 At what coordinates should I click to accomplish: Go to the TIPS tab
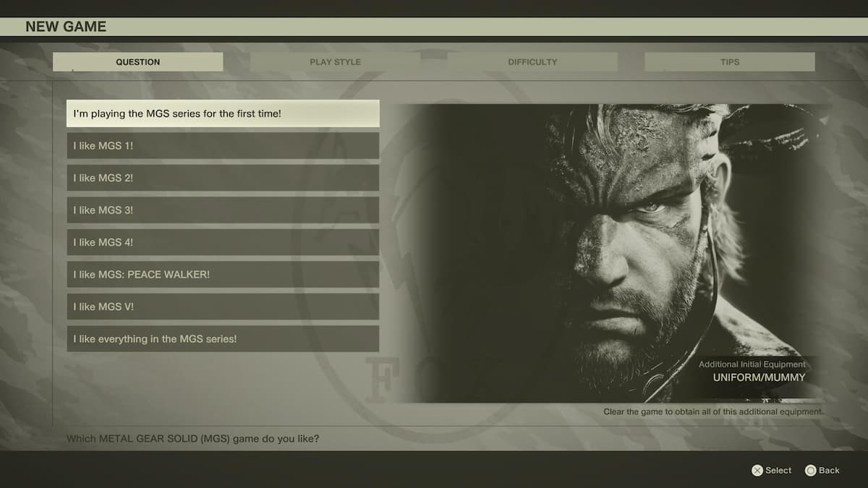(729, 62)
